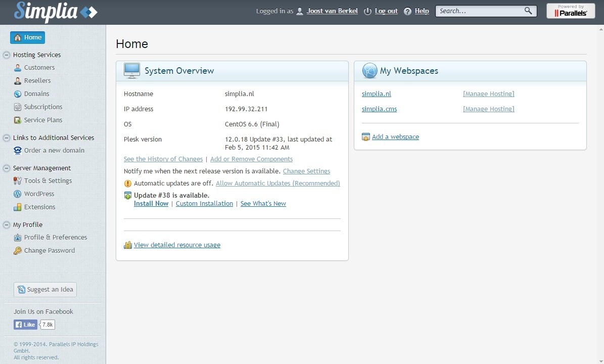Click the Subscriptions icon in sidebar
This screenshot has height=364, width=604.
point(17,107)
